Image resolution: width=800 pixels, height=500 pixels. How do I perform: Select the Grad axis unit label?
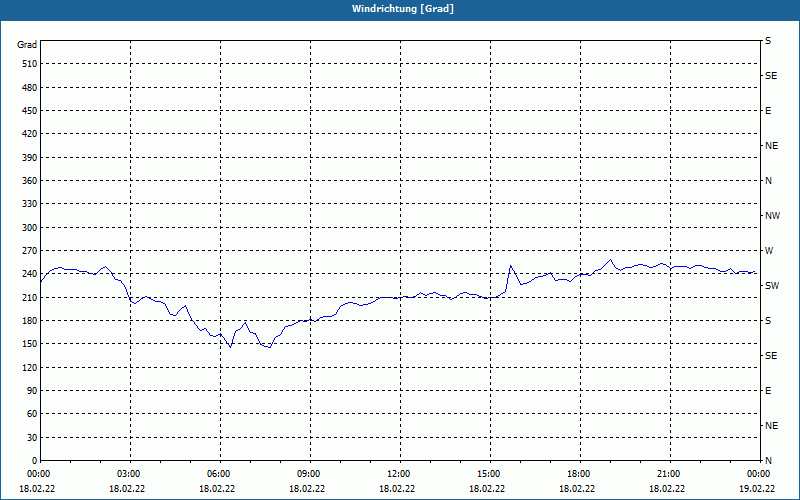click(x=27, y=45)
